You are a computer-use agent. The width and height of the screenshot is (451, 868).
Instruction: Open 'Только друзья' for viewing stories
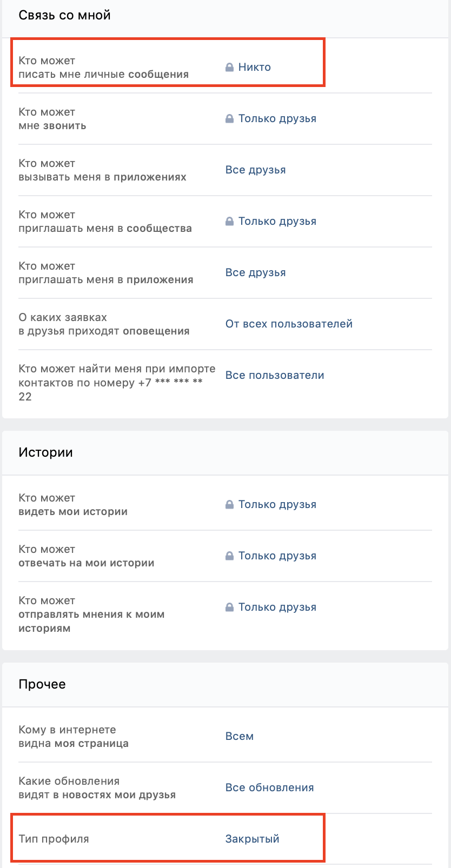(277, 504)
